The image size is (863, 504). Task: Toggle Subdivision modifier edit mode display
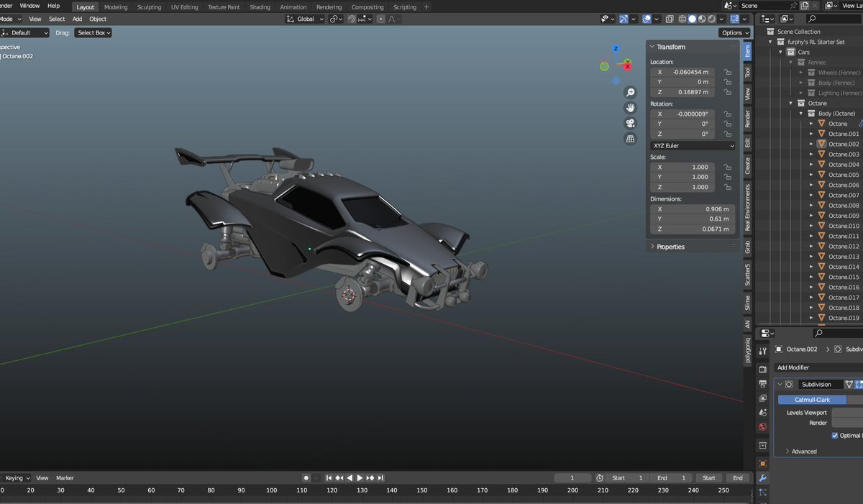click(x=858, y=385)
